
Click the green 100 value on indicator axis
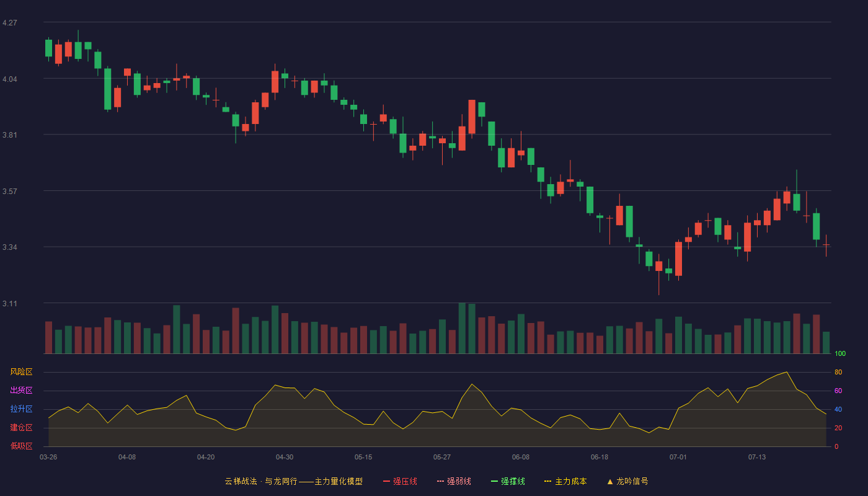840,354
